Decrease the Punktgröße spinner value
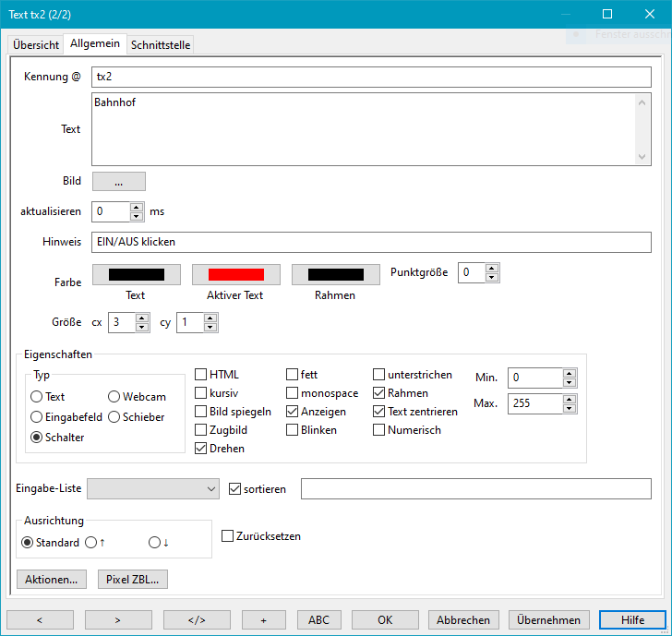The height and width of the screenshot is (636, 672). [492, 277]
